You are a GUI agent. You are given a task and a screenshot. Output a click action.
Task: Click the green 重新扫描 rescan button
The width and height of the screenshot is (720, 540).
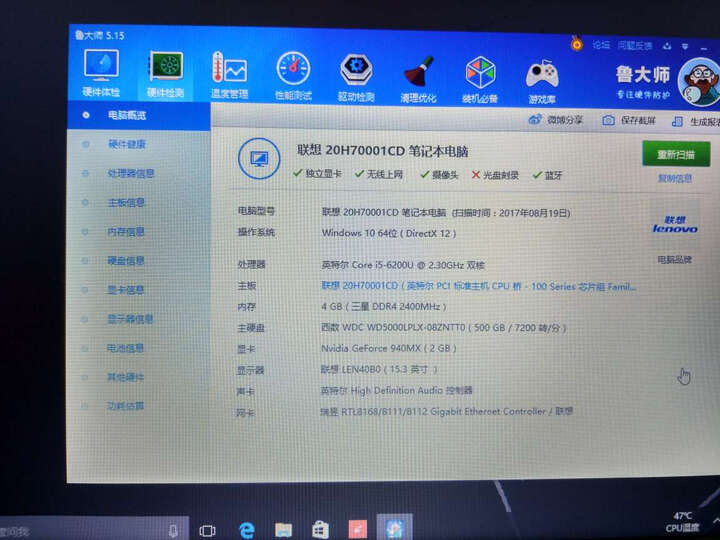(676, 154)
